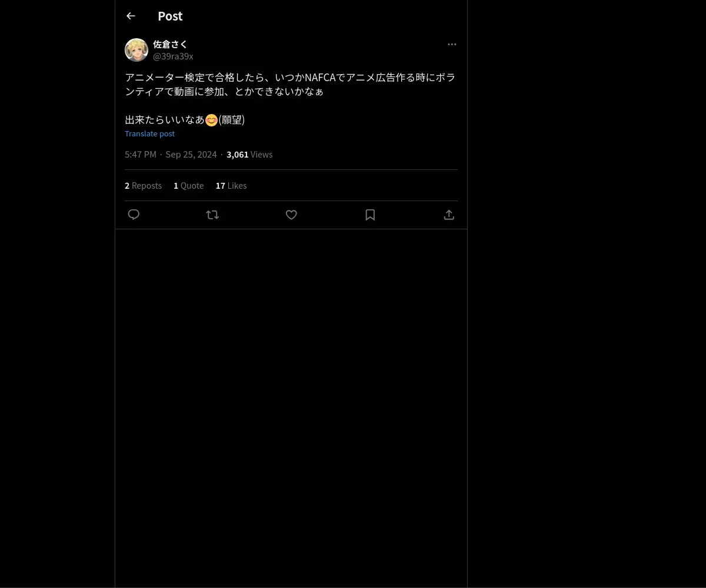Like the post with the heart icon
The width and height of the screenshot is (706, 588).
click(291, 215)
